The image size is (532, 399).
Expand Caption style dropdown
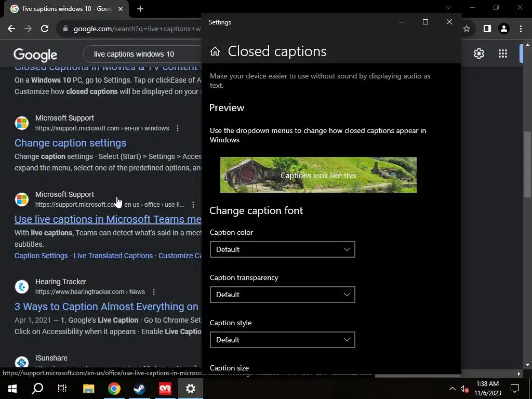click(282, 340)
